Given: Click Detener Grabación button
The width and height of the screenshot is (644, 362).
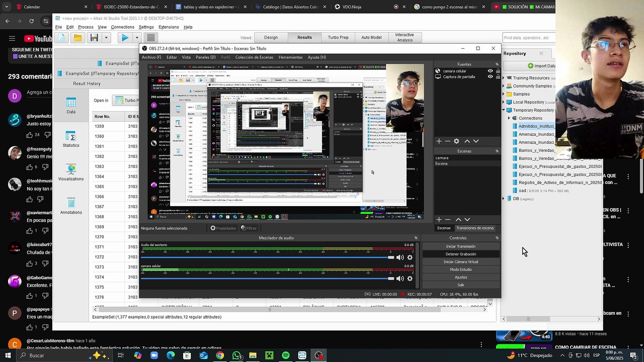Looking at the screenshot, I should click(460, 254).
